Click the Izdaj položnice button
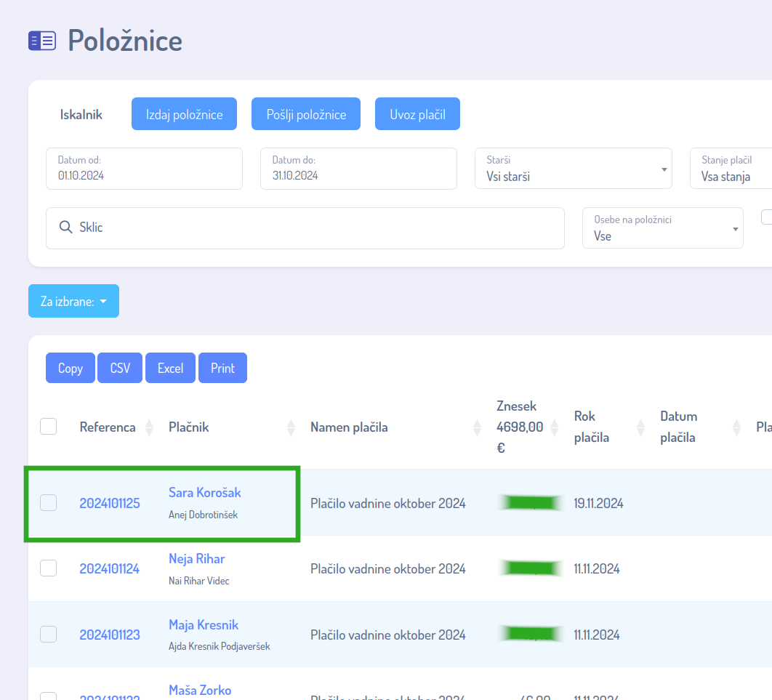The height and width of the screenshot is (700, 772). click(184, 114)
